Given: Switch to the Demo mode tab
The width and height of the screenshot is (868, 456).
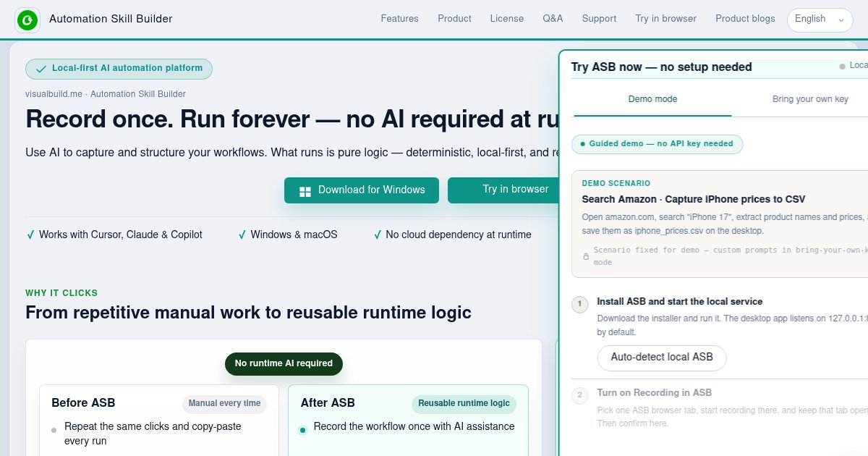Looking at the screenshot, I should [x=652, y=99].
